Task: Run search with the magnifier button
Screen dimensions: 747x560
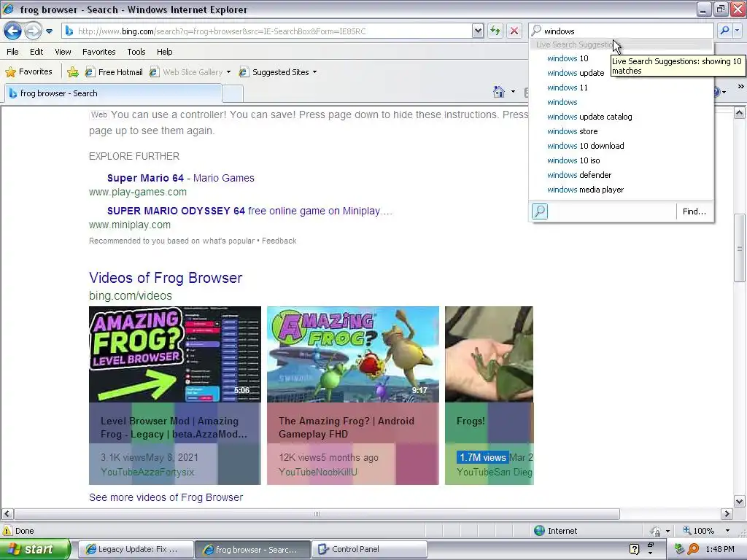Action: [724, 31]
